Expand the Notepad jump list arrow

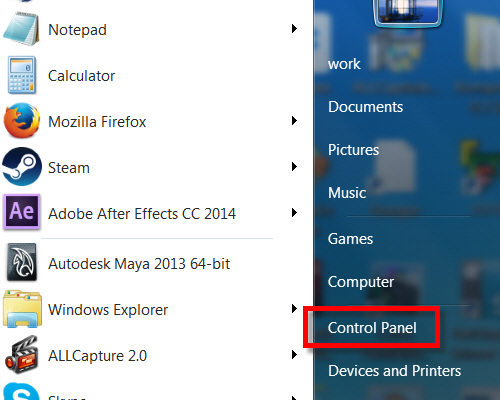[294, 29]
